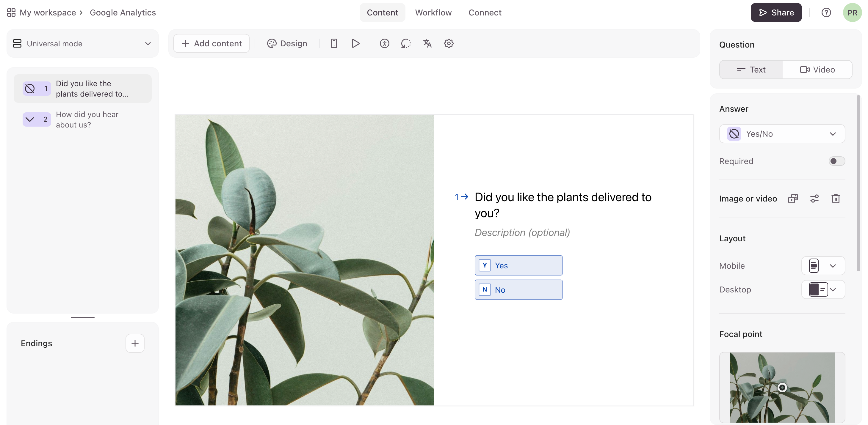Open the mobile preview icon

(x=333, y=43)
